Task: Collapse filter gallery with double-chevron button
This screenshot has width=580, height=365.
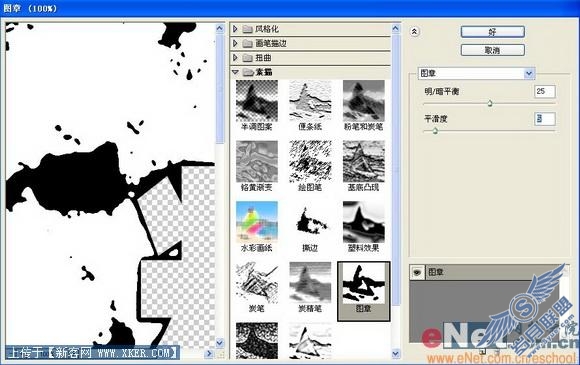Action: pyautogui.click(x=414, y=32)
